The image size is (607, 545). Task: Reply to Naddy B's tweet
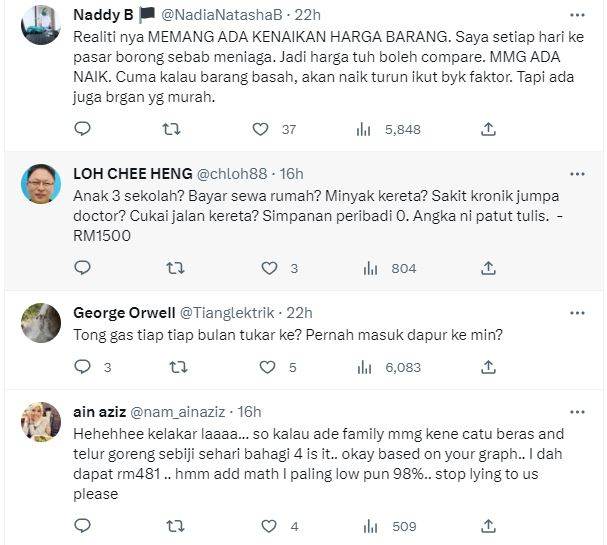[83, 129]
